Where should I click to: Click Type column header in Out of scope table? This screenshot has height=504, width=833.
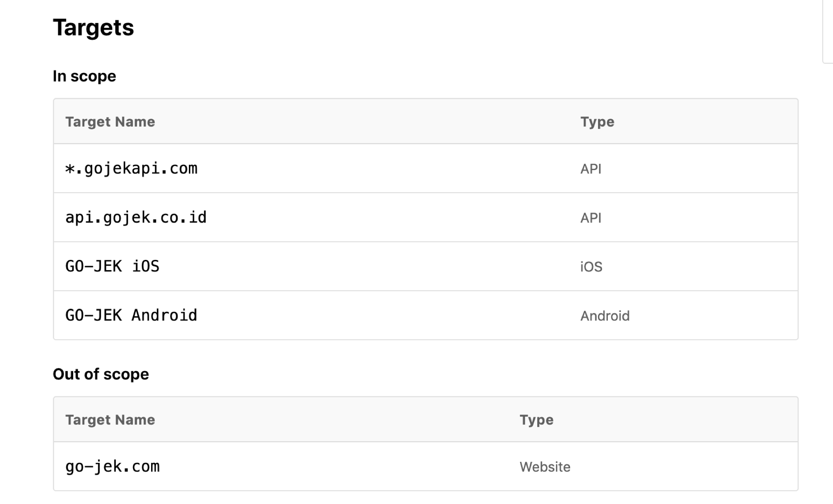tap(536, 420)
